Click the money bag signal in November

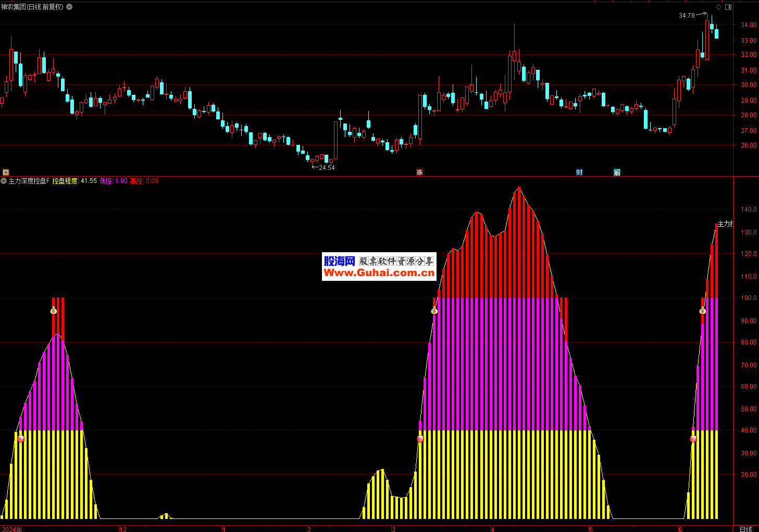[x=53, y=310]
